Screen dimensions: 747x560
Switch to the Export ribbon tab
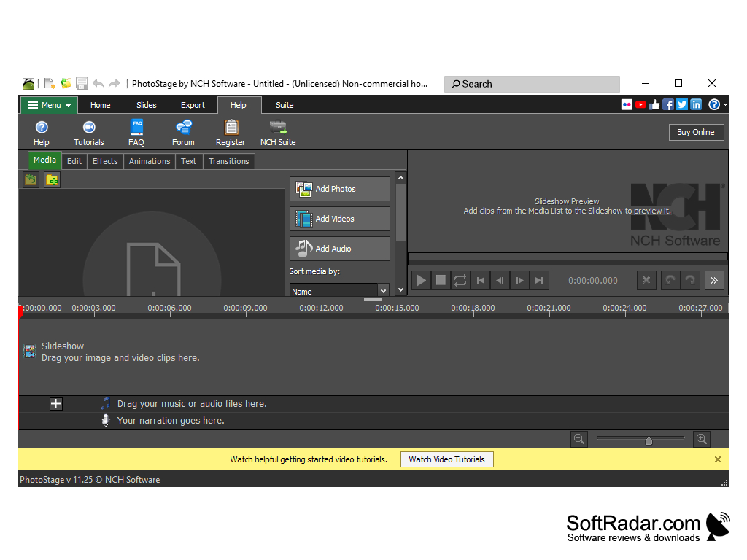(193, 105)
